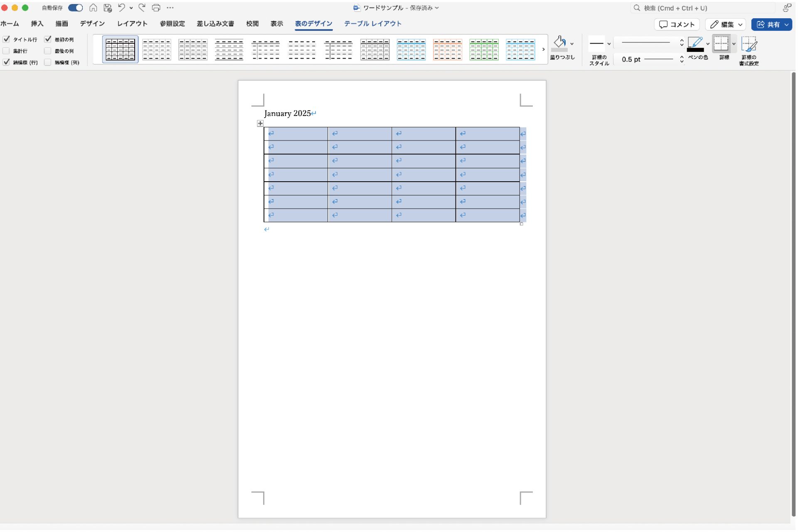This screenshot has height=532, width=798.
Task: Click the print icon in title bar
Action: (156, 7)
